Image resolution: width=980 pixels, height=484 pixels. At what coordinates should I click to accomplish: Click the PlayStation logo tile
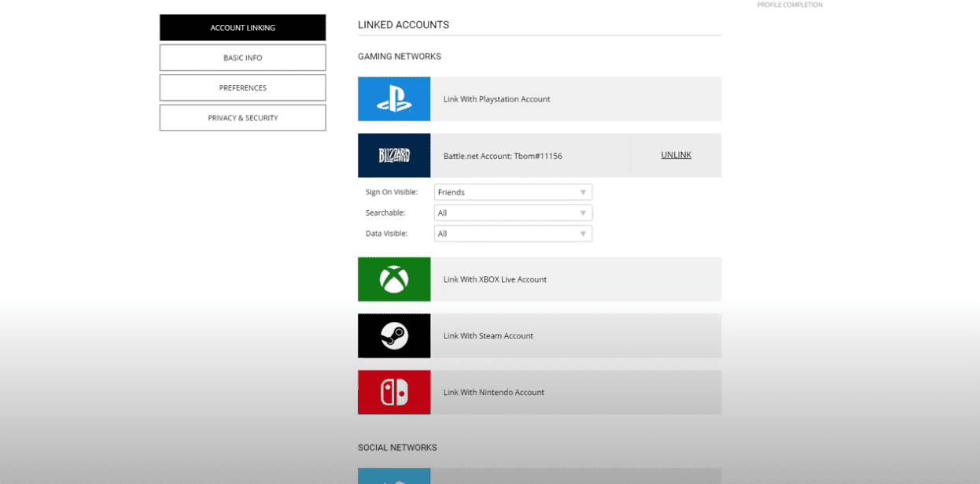[394, 99]
